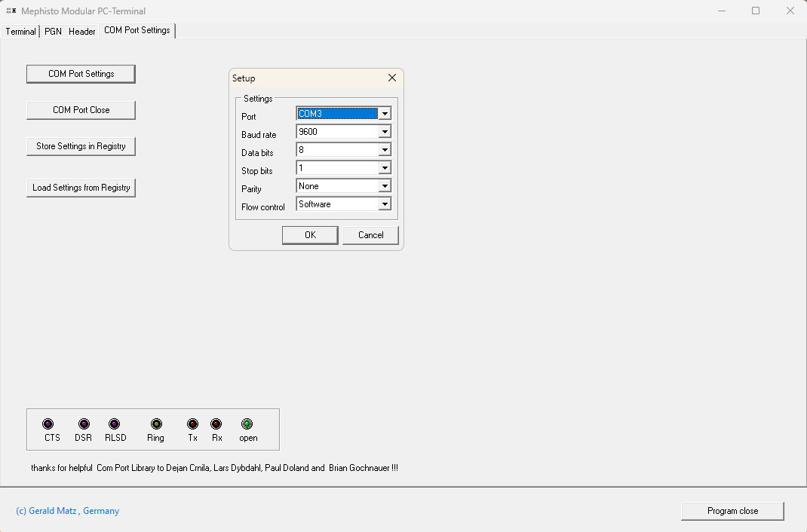The width and height of the screenshot is (807, 532).
Task: Switch to the Terminal tab
Action: click(20, 32)
